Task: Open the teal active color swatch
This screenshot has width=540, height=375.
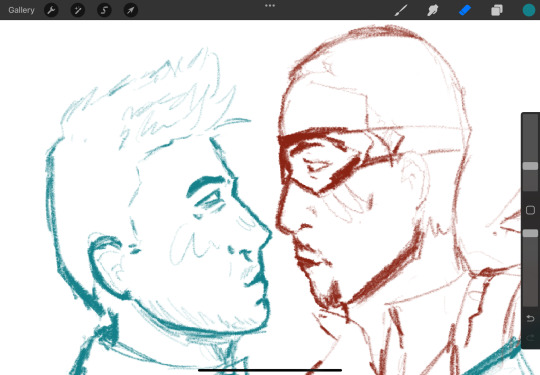Action: [529, 10]
